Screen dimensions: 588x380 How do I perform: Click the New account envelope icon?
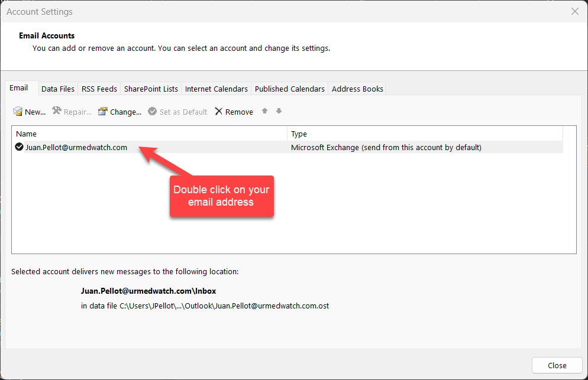18,112
